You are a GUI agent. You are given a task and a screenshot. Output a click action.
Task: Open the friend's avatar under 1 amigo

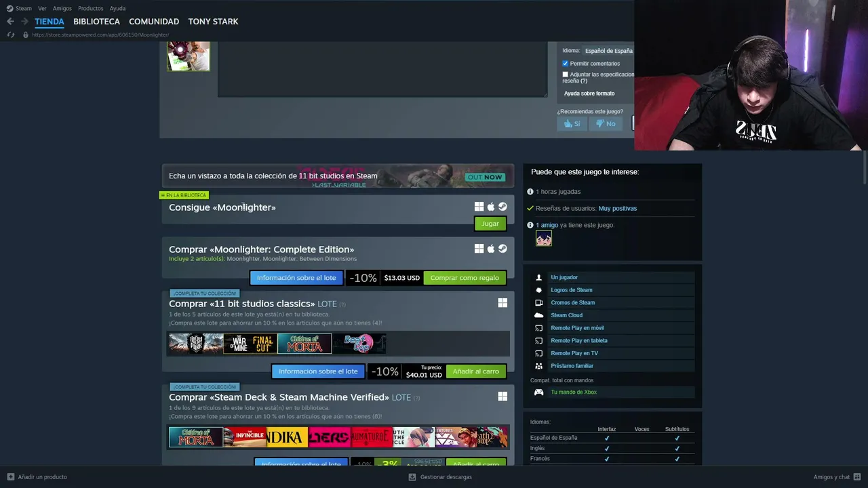click(x=544, y=239)
